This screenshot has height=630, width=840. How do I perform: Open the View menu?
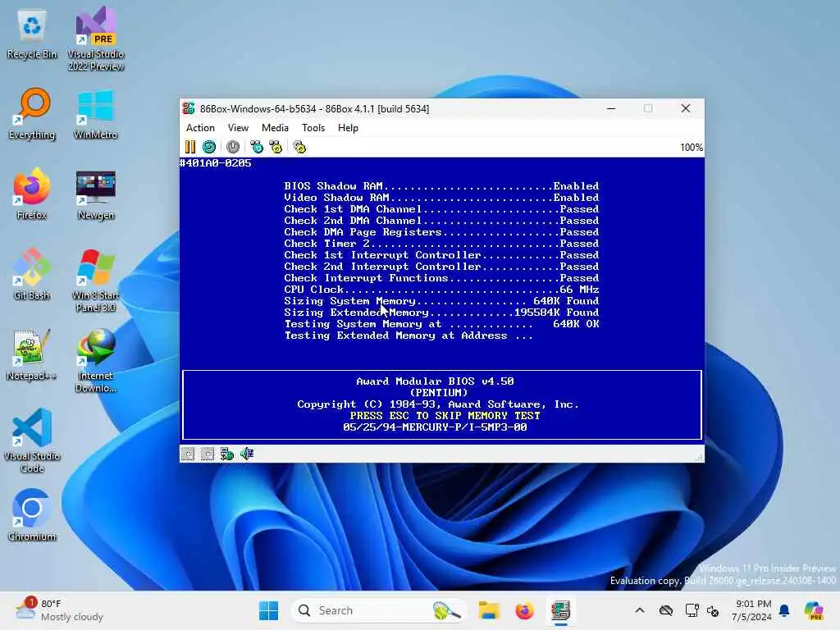tap(238, 128)
